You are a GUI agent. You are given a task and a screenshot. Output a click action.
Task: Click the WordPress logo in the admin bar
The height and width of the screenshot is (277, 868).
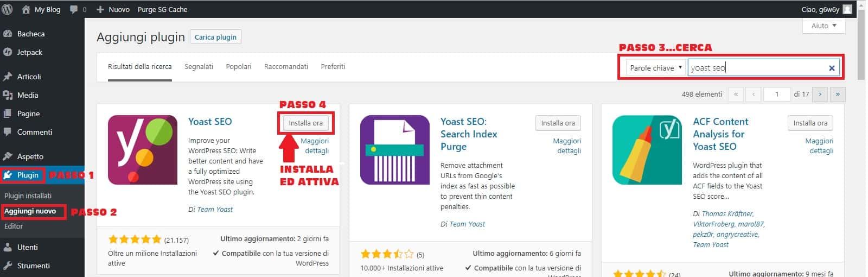[7, 9]
